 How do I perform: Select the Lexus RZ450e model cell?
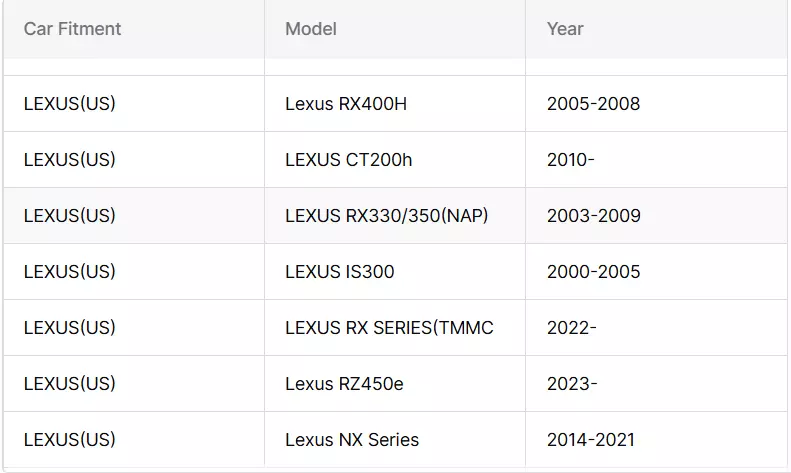[x=395, y=384]
